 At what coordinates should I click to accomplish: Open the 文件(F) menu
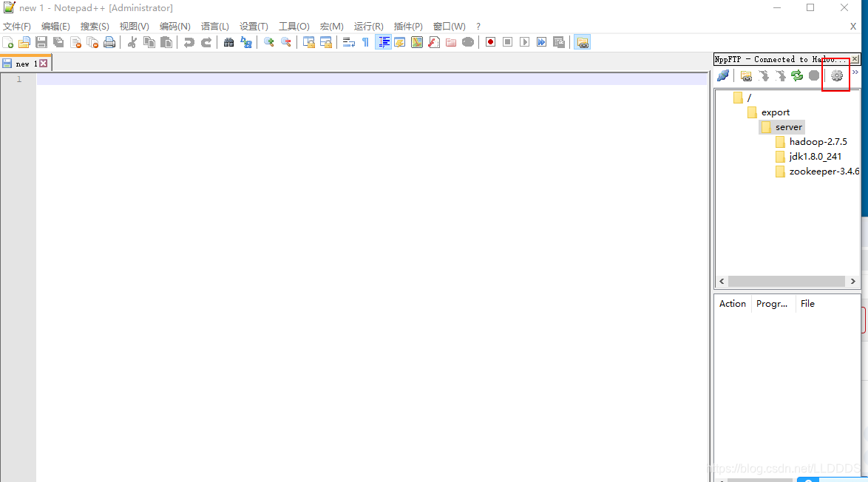pyautogui.click(x=16, y=26)
